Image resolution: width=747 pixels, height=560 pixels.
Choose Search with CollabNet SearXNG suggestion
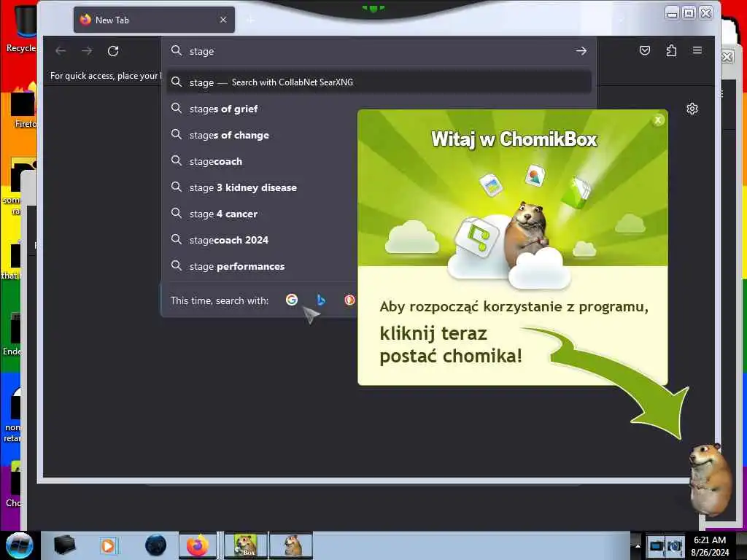[379, 82]
